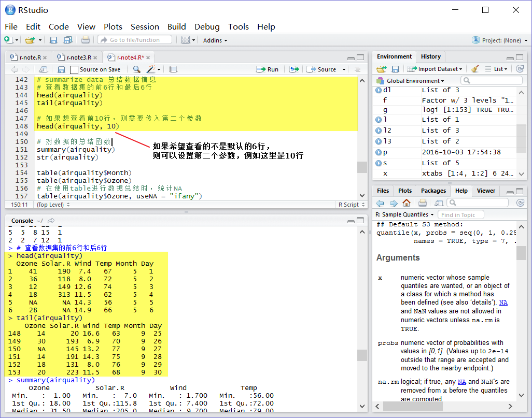Click the home icon in Help pane
This screenshot has width=532, height=418.
(x=407, y=203)
